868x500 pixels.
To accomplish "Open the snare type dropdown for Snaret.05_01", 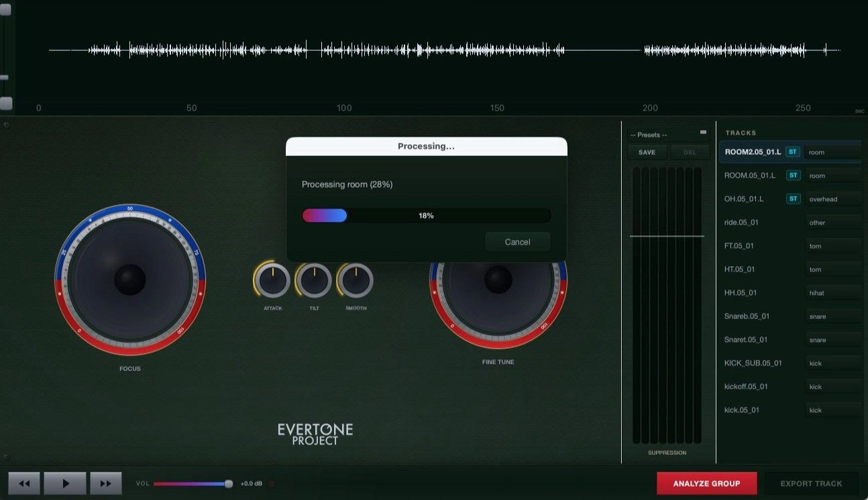I will pyautogui.click(x=833, y=340).
